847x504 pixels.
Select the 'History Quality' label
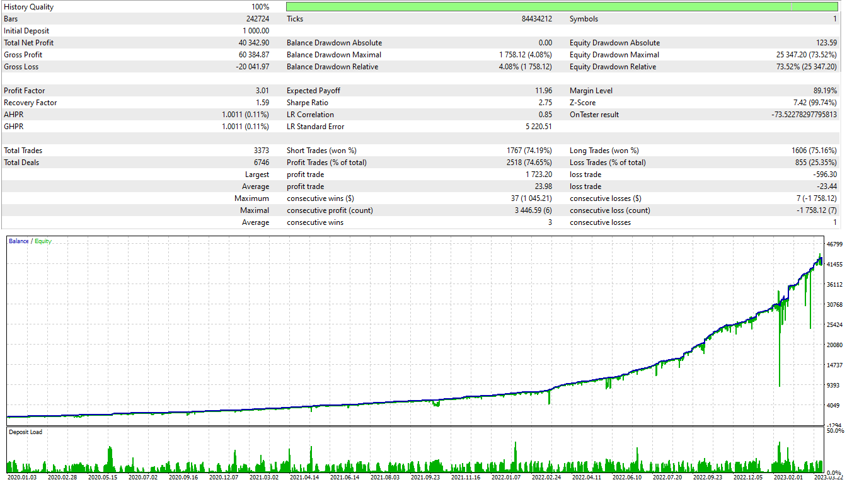click(29, 7)
